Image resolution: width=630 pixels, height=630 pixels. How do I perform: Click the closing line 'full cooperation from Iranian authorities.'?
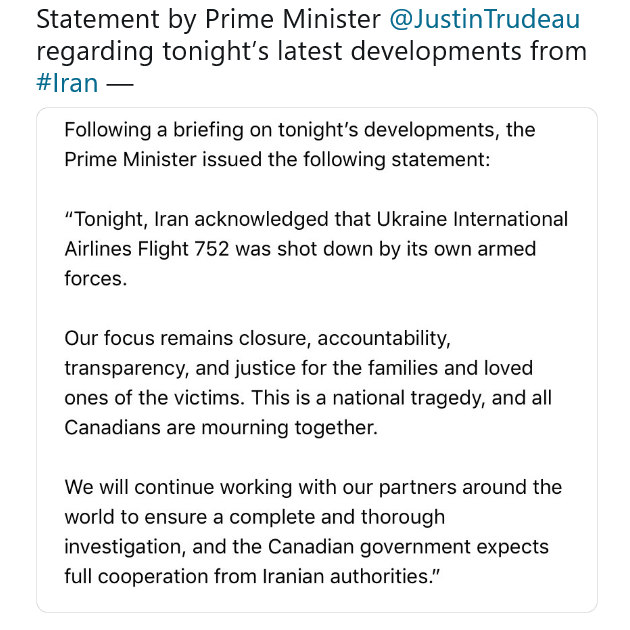[x=252, y=577]
